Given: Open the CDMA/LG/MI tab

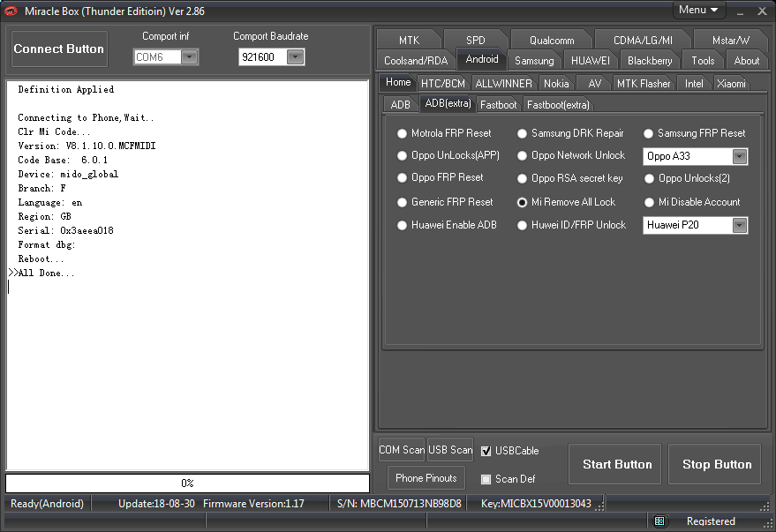Looking at the screenshot, I should coord(643,40).
